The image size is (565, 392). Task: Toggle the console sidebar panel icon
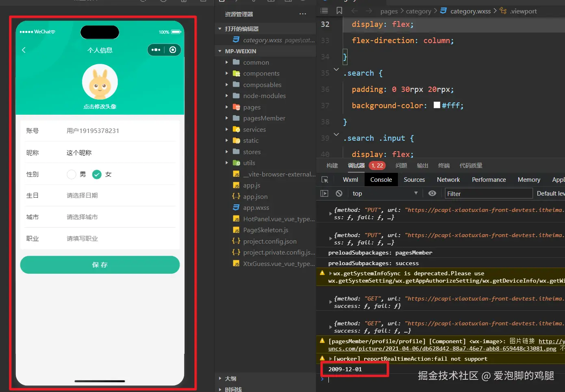[x=324, y=194]
